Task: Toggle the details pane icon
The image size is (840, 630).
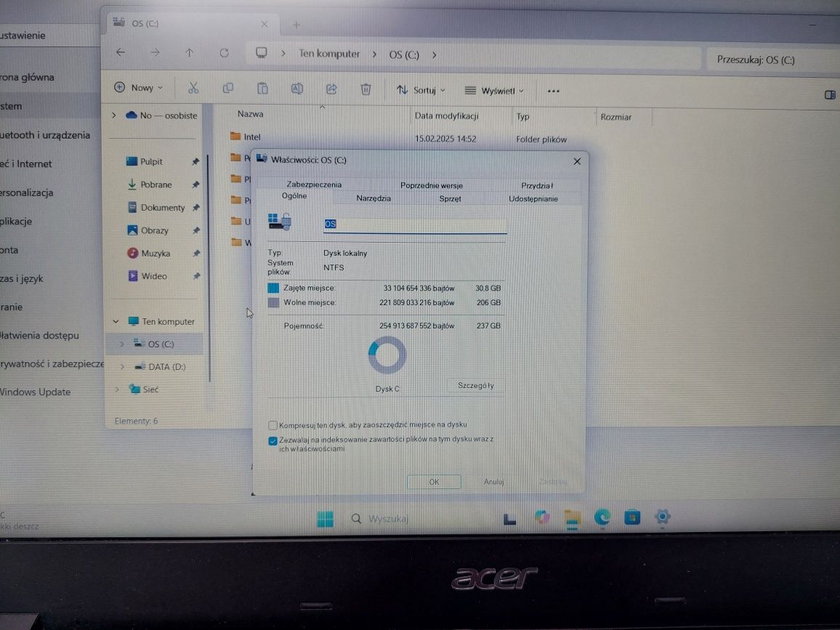Action: pos(830,94)
